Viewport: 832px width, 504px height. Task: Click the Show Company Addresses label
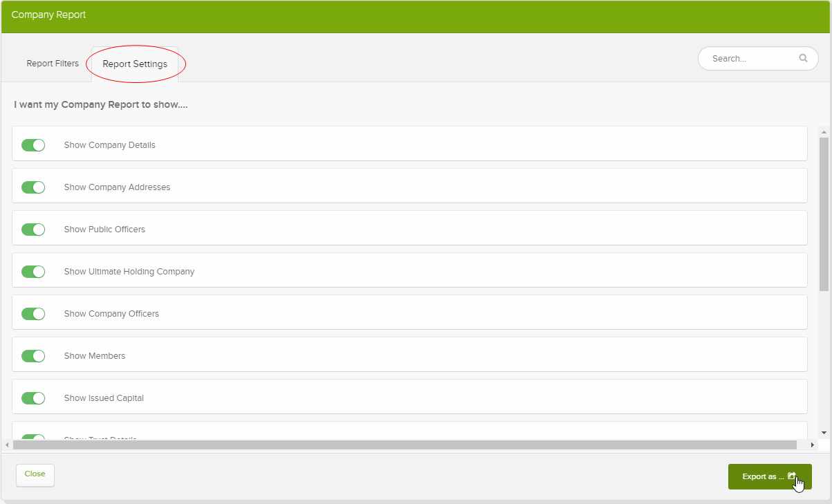coord(117,187)
